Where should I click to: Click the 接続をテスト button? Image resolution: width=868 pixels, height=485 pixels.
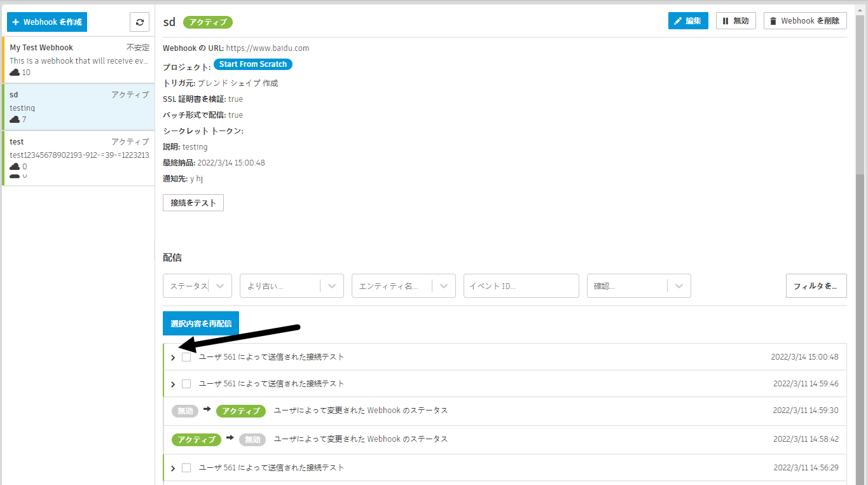point(193,203)
